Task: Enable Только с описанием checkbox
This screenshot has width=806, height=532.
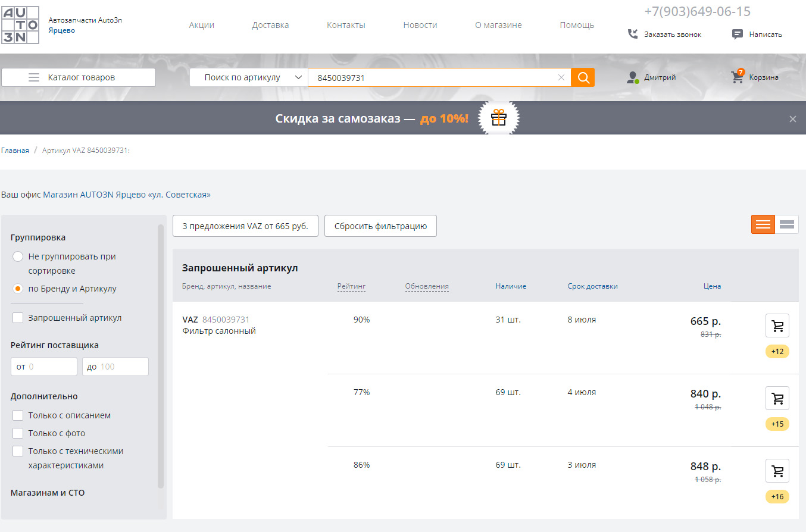Action: (18, 415)
